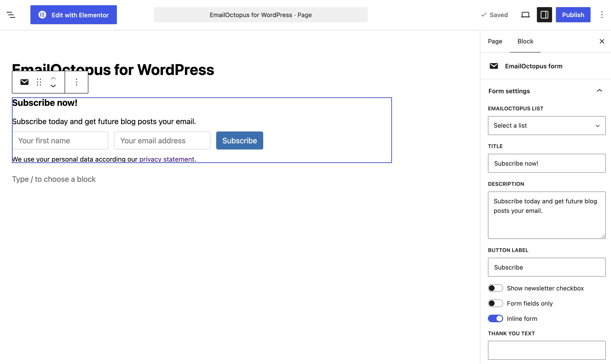611x364 pixels.
Task: Click the Thank you text input
Action: 547,350
